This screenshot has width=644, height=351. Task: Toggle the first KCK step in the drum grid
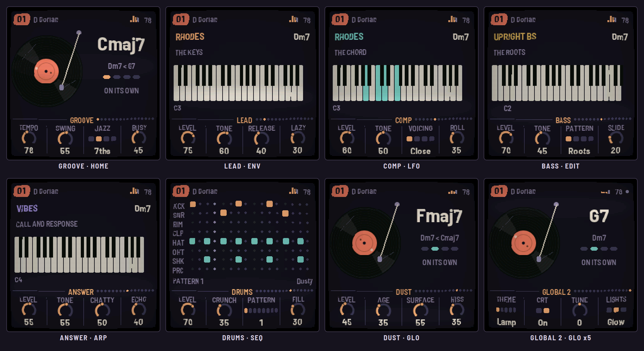click(193, 204)
